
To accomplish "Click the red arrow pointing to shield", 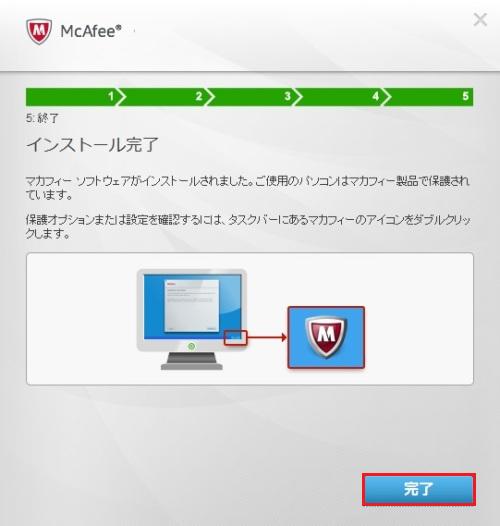I will [267, 337].
